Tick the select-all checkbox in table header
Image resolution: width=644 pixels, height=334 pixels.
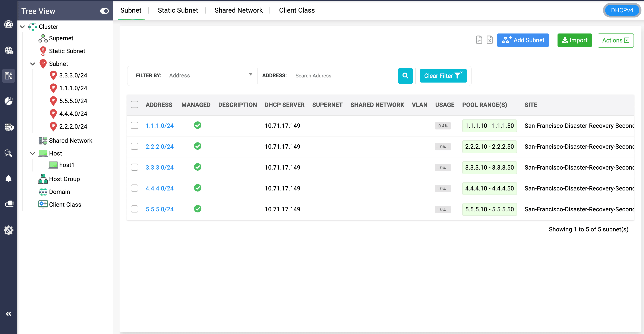click(135, 104)
